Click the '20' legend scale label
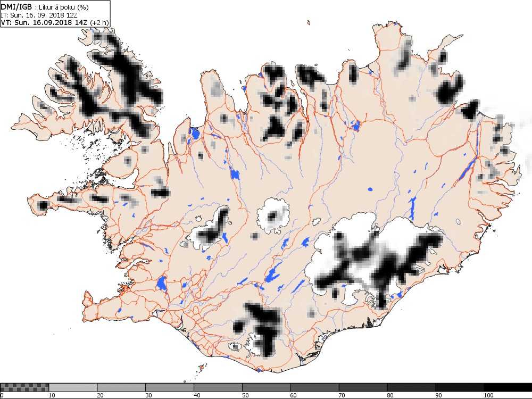The image size is (532, 399). (x=101, y=395)
